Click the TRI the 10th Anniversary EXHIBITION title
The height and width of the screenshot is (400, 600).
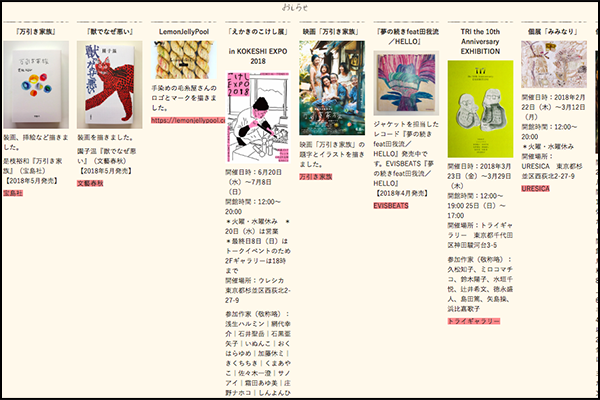pos(478,39)
